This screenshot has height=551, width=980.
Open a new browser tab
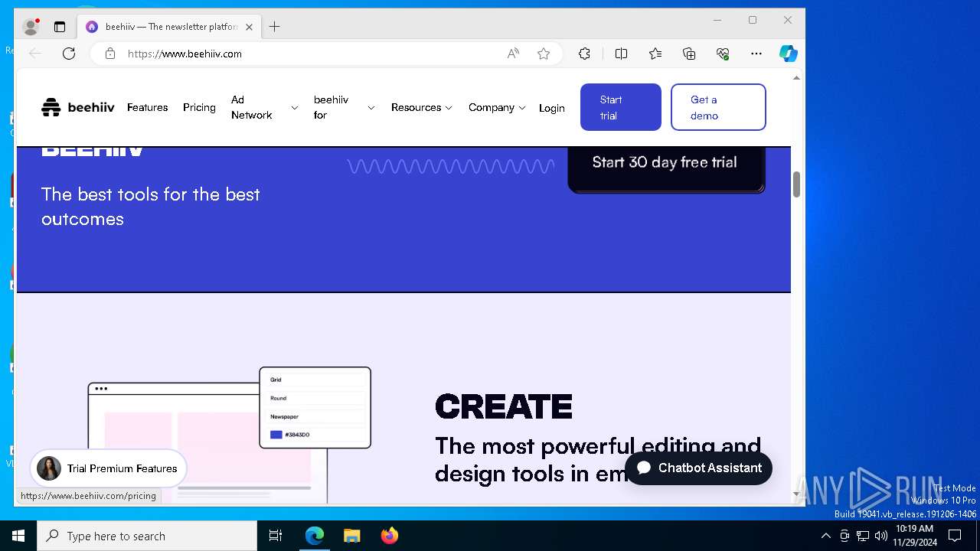coord(274,27)
